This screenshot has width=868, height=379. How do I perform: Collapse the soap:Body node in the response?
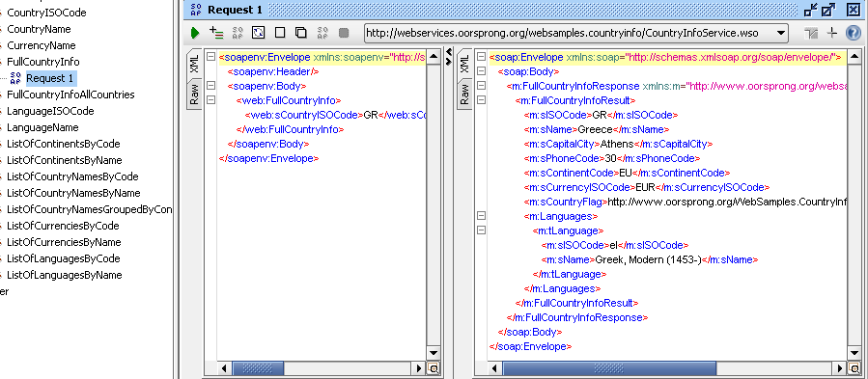tap(481, 71)
